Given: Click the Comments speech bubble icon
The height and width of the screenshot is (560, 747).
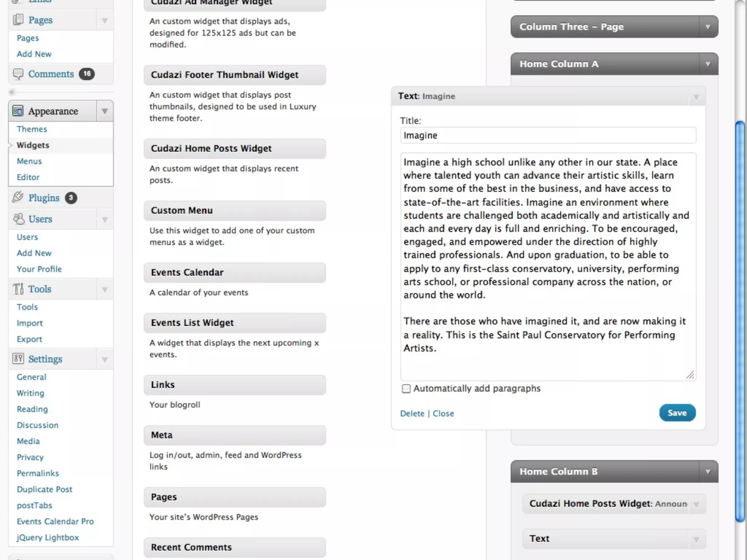Looking at the screenshot, I should pos(18,74).
